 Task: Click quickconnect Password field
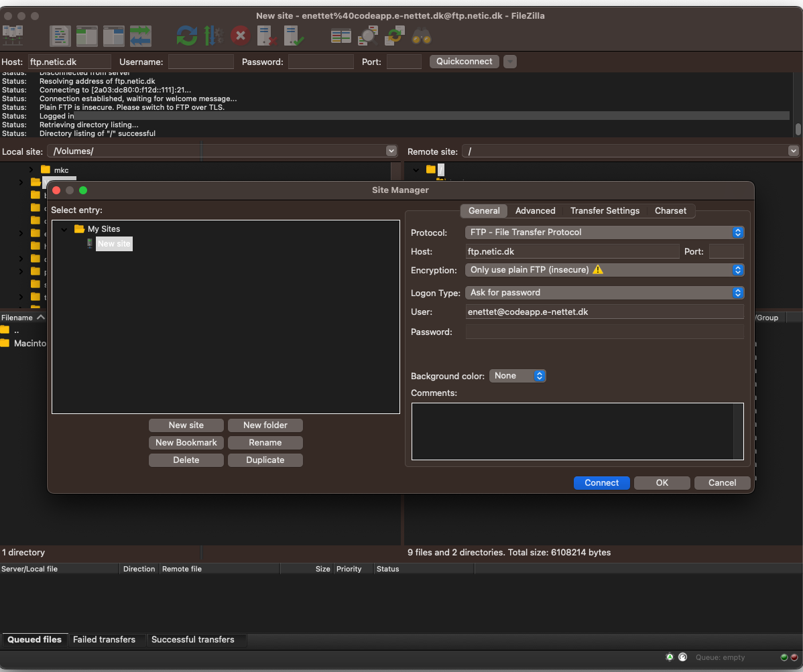click(320, 62)
